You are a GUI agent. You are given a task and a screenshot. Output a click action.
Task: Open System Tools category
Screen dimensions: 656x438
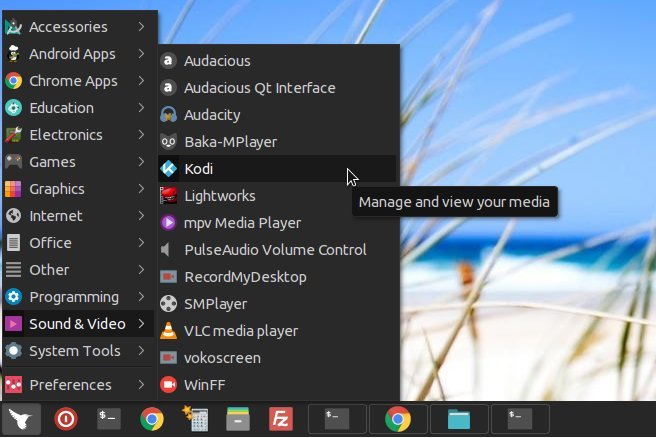pos(78,351)
